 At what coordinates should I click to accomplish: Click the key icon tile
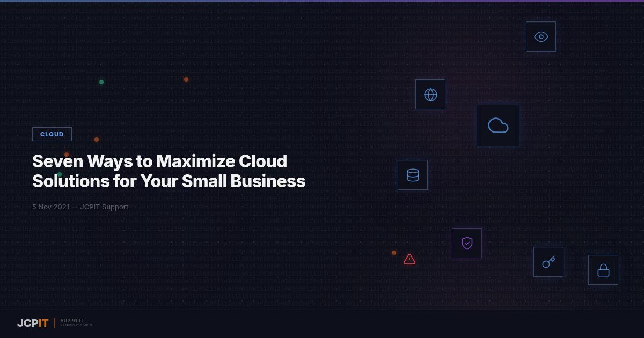pos(548,261)
